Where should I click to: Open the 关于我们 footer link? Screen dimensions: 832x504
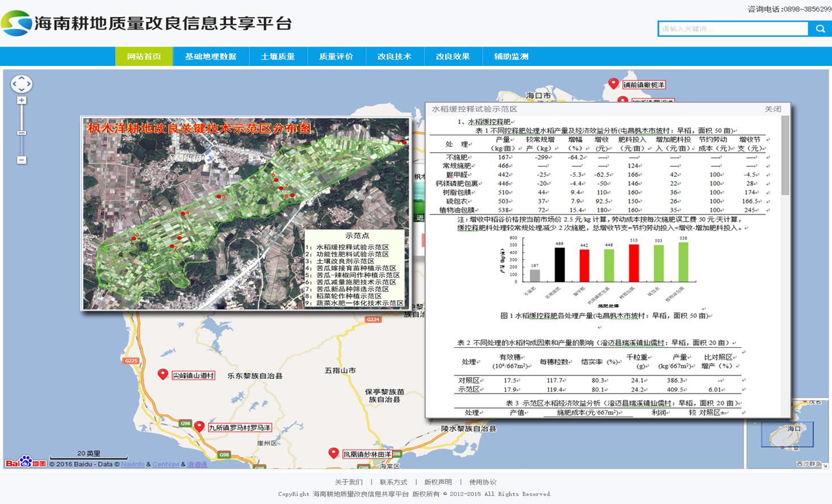349,482
